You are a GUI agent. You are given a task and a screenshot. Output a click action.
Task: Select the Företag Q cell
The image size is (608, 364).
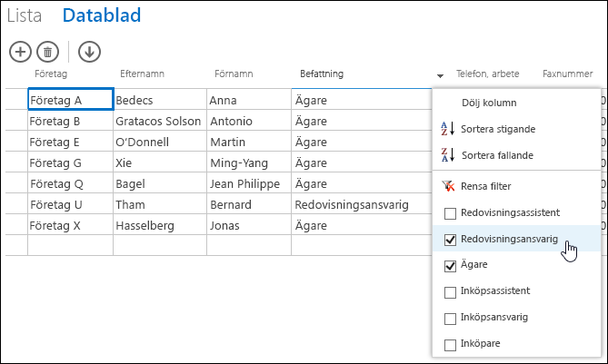71,183
